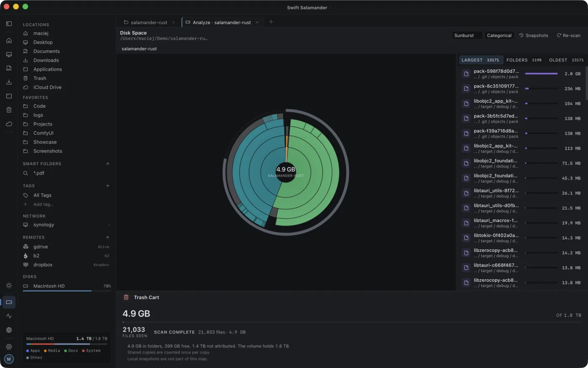588x368 pixels.
Task: Click the 4.9 GB sunburst center
Action: (x=286, y=172)
